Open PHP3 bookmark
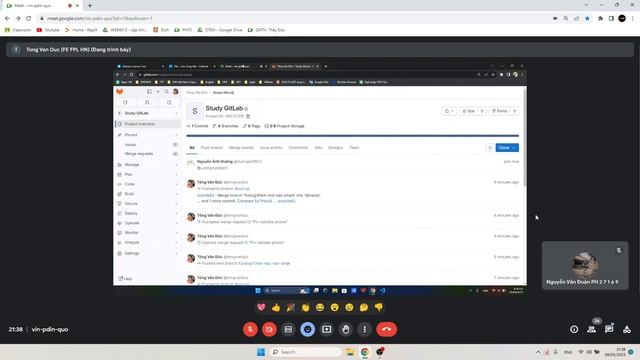The width and height of the screenshot is (640, 360). tap(183, 30)
